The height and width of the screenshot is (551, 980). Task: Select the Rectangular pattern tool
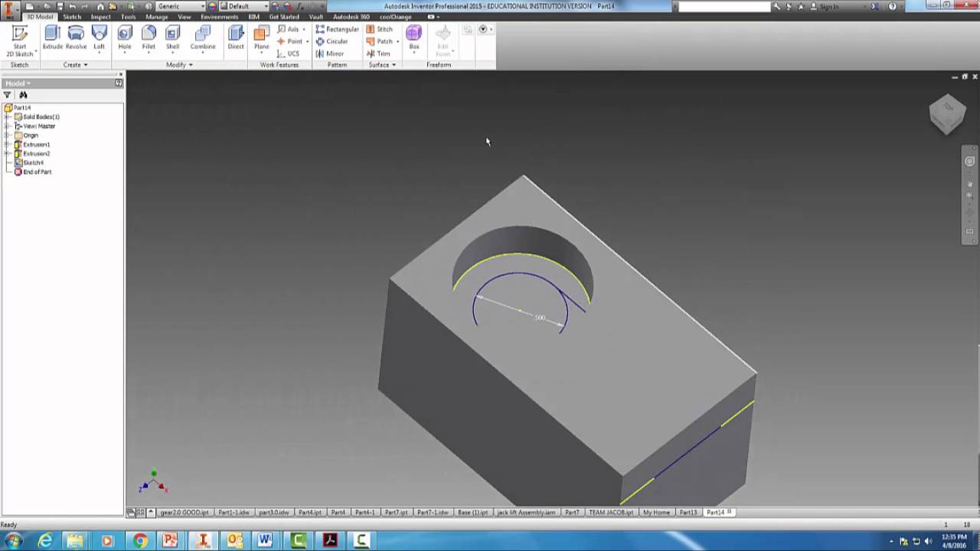pos(337,29)
